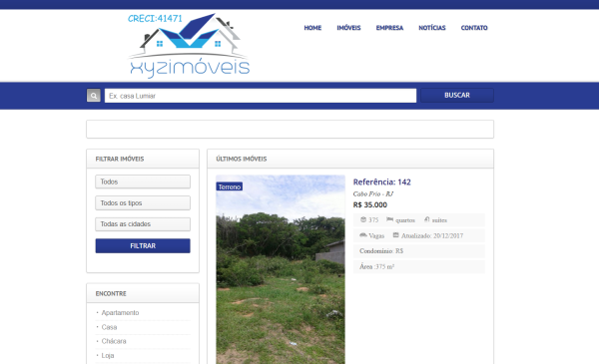Click the price 'R$ 35.000'
Viewport: 599px width, 364px height.
369,204
